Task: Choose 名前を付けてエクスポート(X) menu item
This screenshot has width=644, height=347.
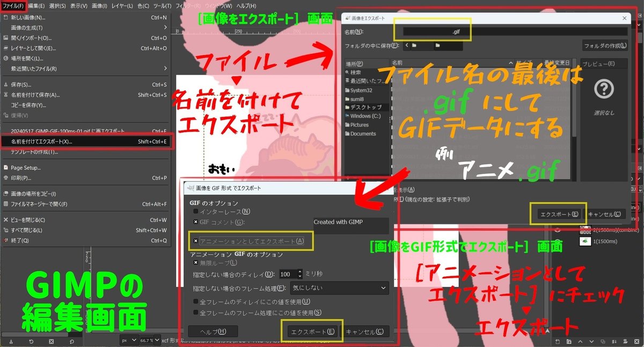Action: coord(86,142)
